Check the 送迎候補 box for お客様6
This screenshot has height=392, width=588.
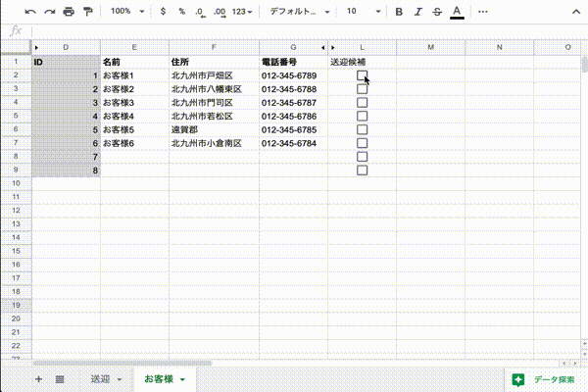click(x=362, y=143)
